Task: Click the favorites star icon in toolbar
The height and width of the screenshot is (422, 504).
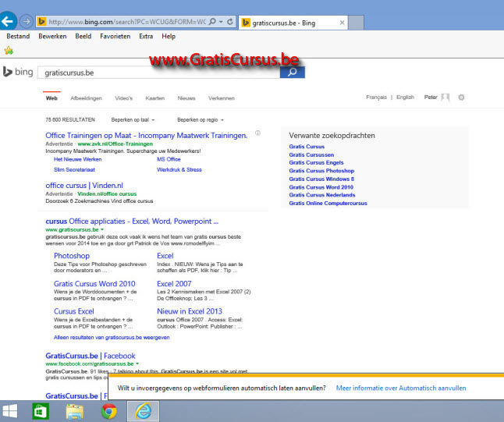Action: coord(9,51)
